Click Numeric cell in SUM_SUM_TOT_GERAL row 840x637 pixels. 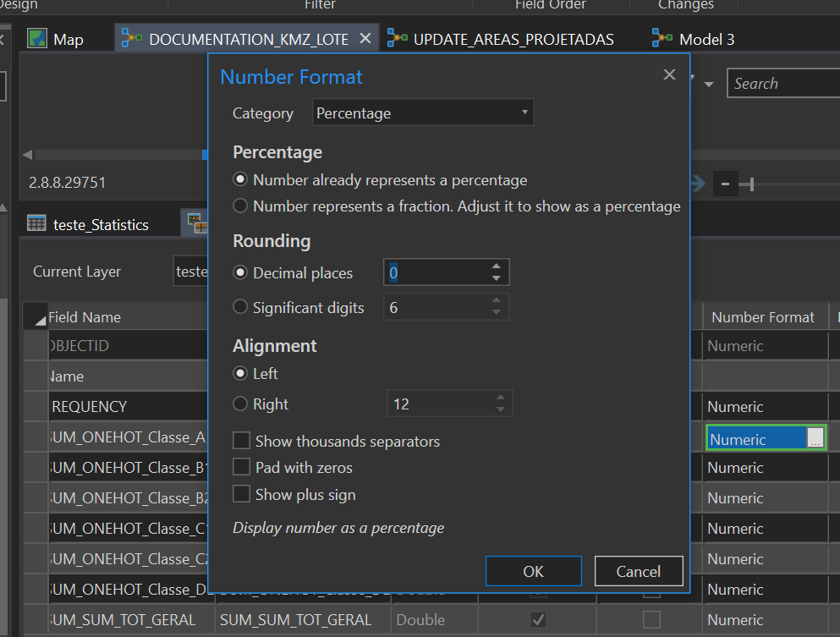pyautogui.click(x=766, y=620)
